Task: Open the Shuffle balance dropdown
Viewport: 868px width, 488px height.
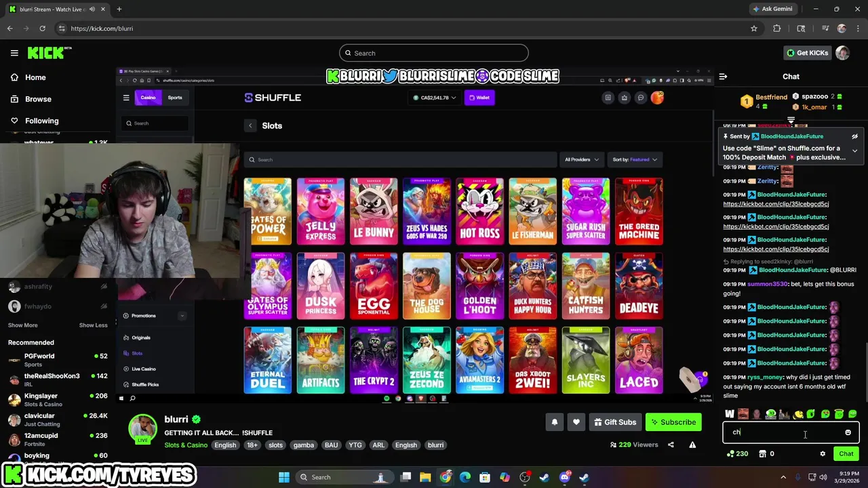Action: 434,98
